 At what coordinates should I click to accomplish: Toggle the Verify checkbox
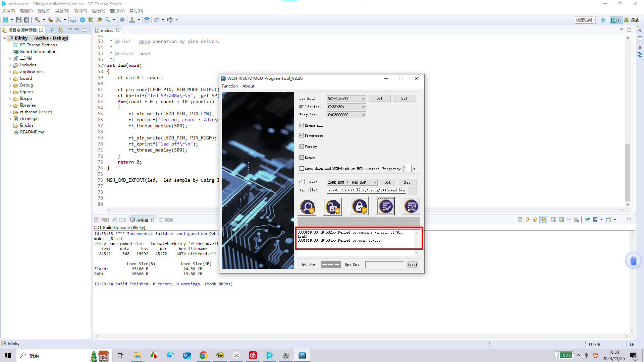point(302,146)
